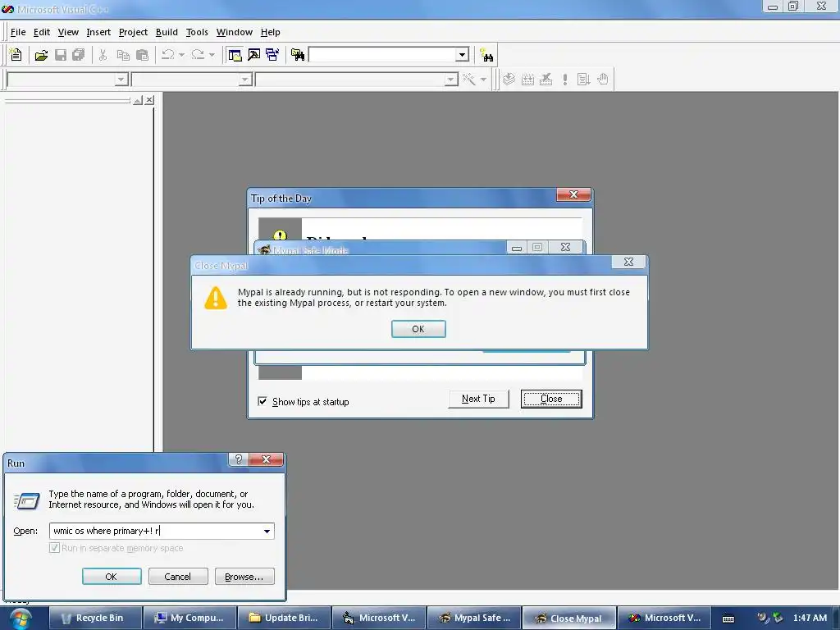Open the Find combo box dropdown arrow

click(x=463, y=55)
